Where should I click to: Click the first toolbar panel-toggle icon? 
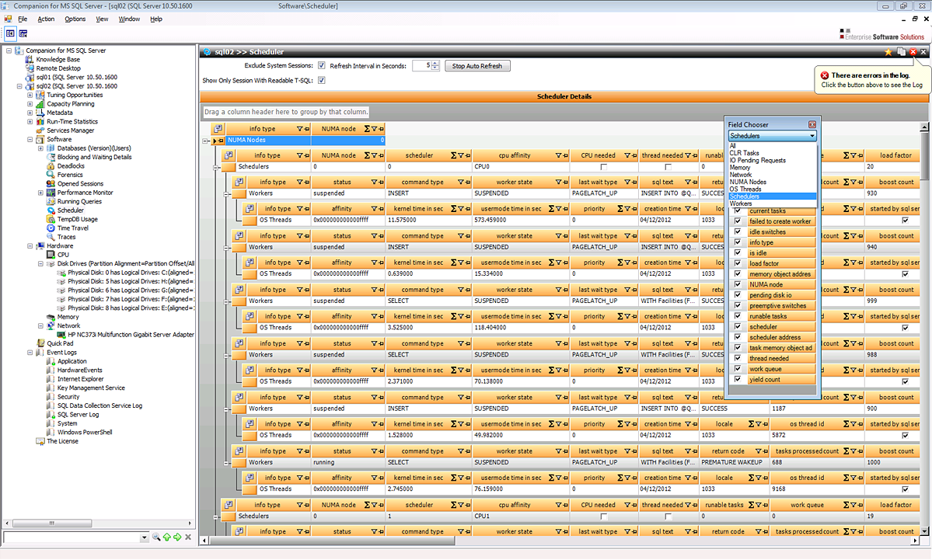(10, 33)
